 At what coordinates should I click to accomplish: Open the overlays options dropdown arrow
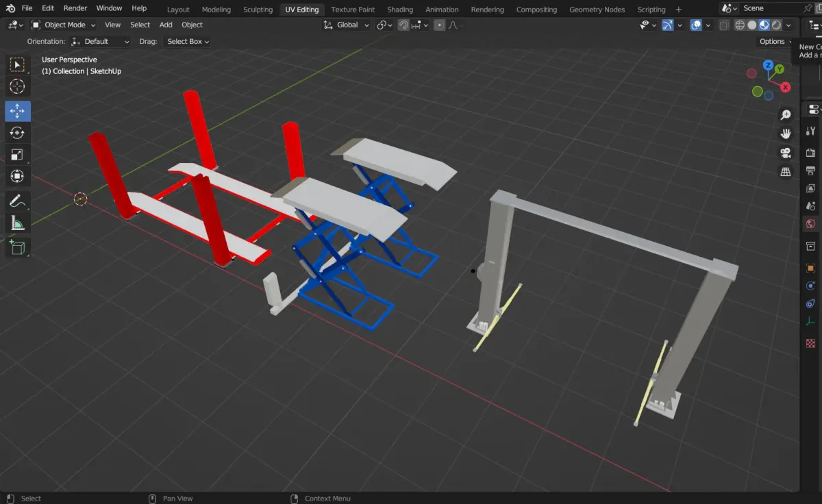point(708,25)
